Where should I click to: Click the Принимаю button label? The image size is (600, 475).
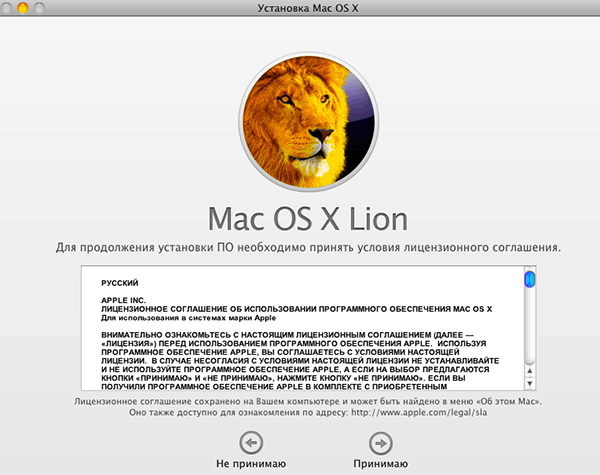click(380, 464)
